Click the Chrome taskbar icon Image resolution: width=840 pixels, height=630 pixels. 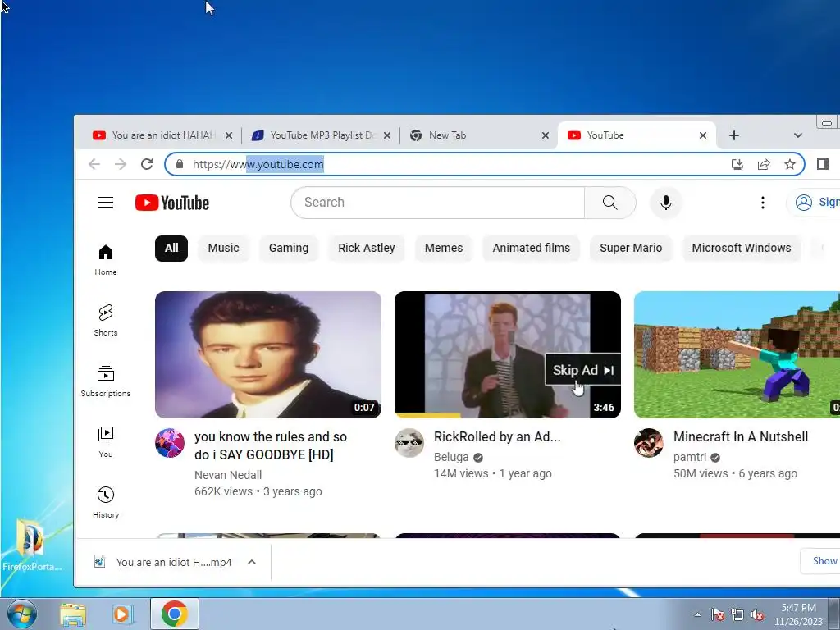pos(174,614)
